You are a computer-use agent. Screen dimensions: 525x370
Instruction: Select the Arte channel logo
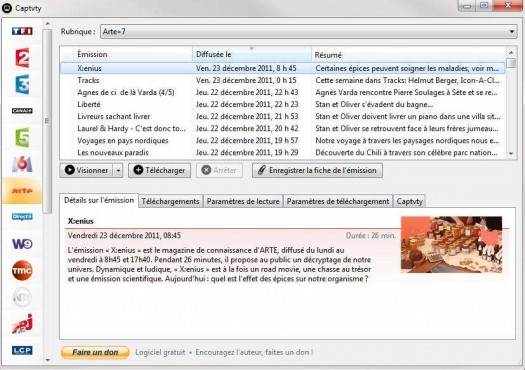22,191
